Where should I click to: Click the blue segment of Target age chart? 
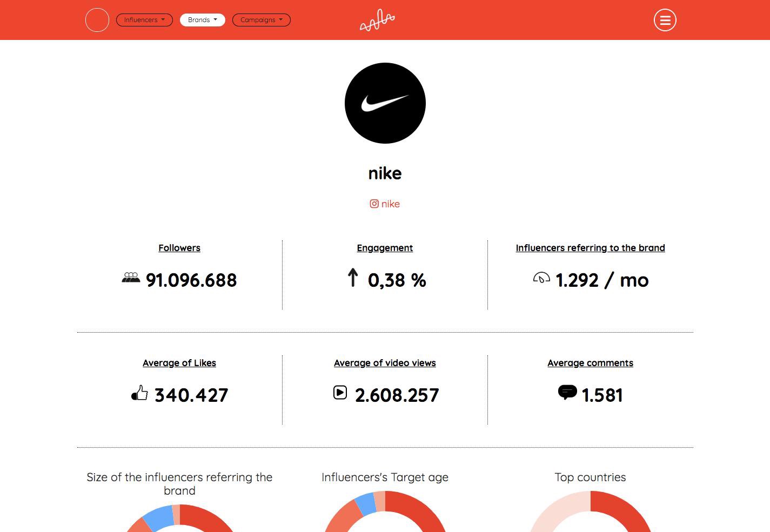point(366,503)
